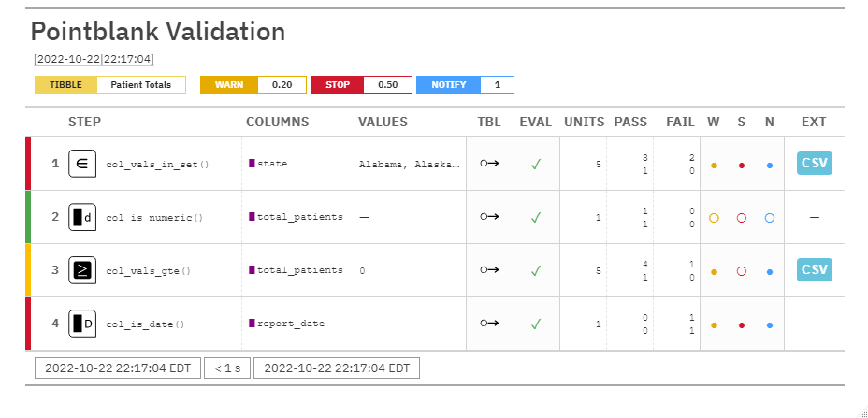Image resolution: width=868 pixels, height=418 pixels.
Task: Click the col_is_numeric step icon
Action: tap(82, 217)
